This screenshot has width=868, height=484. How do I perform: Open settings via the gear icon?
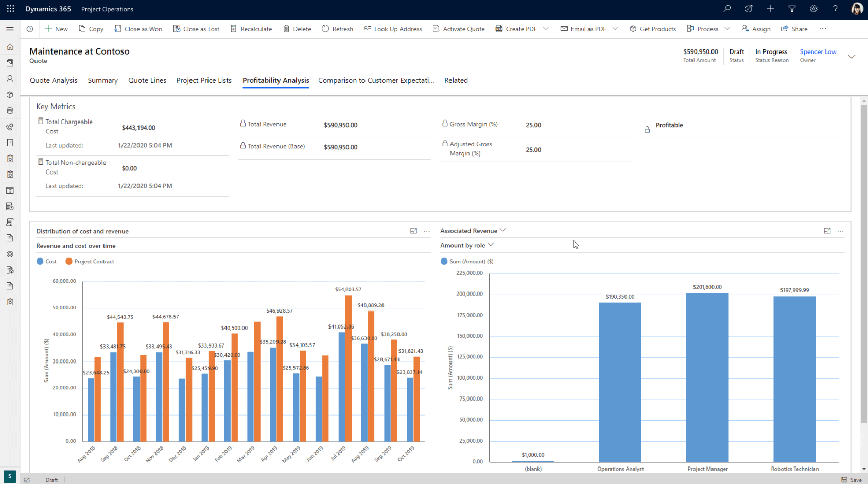(813, 9)
